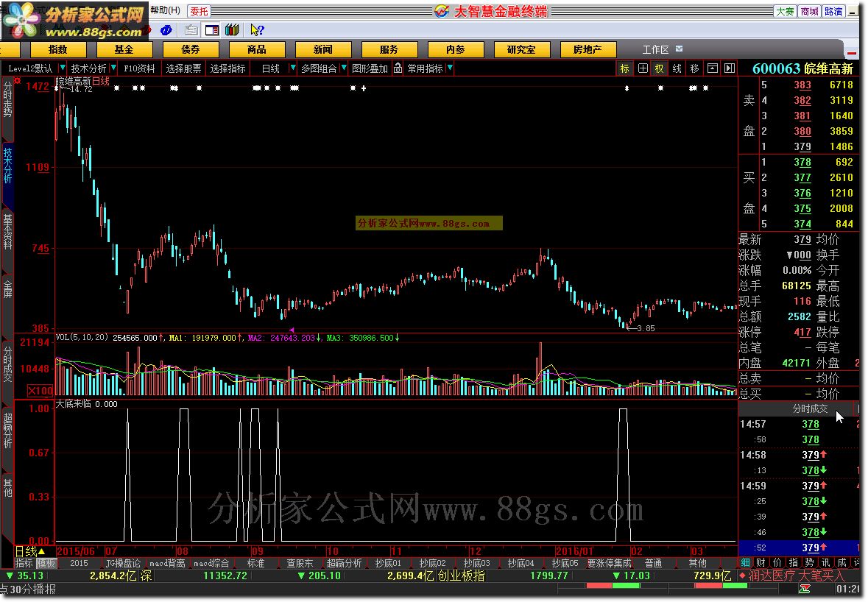Open the 内参 tab

pos(456,49)
